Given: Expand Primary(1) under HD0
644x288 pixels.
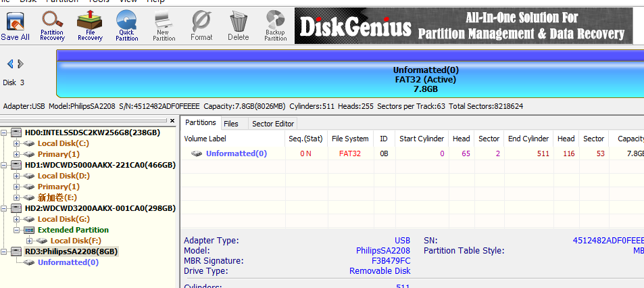Looking at the screenshot, I should click(x=16, y=154).
